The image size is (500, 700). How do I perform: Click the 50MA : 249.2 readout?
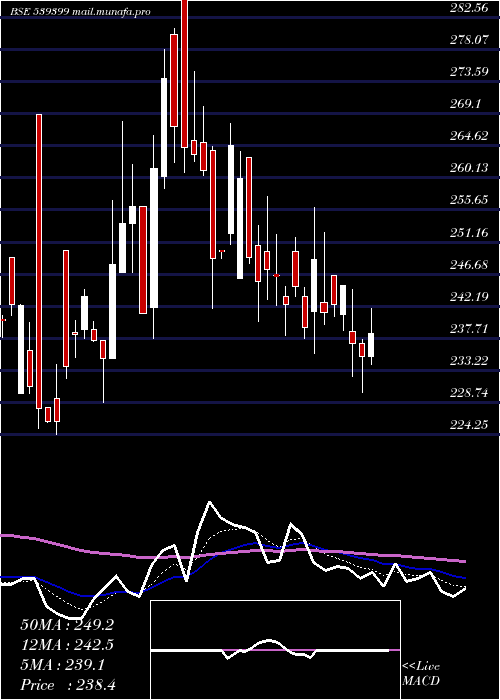(x=67, y=625)
